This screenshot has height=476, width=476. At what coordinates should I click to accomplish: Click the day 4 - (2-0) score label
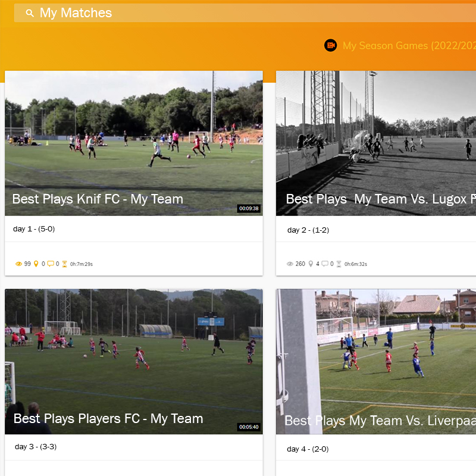(x=308, y=449)
